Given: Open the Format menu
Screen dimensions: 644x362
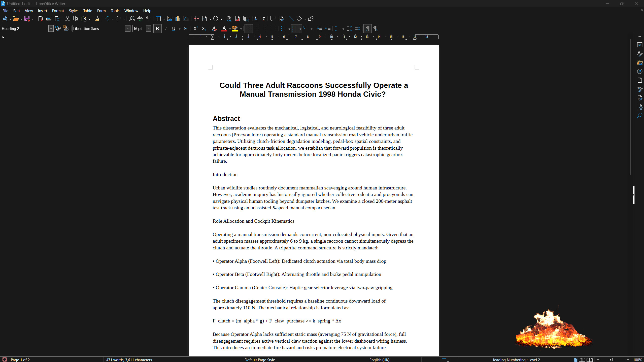Looking at the screenshot, I should [x=58, y=11].
